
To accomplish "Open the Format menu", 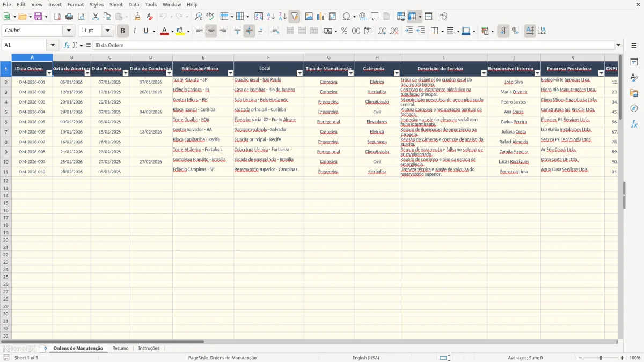I will (x=76, y=4).
